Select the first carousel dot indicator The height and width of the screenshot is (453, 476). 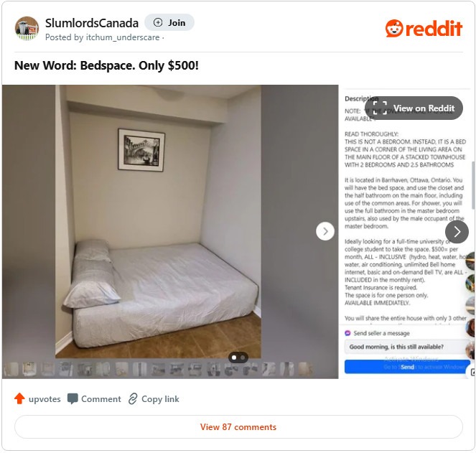(x=234, y=358)
